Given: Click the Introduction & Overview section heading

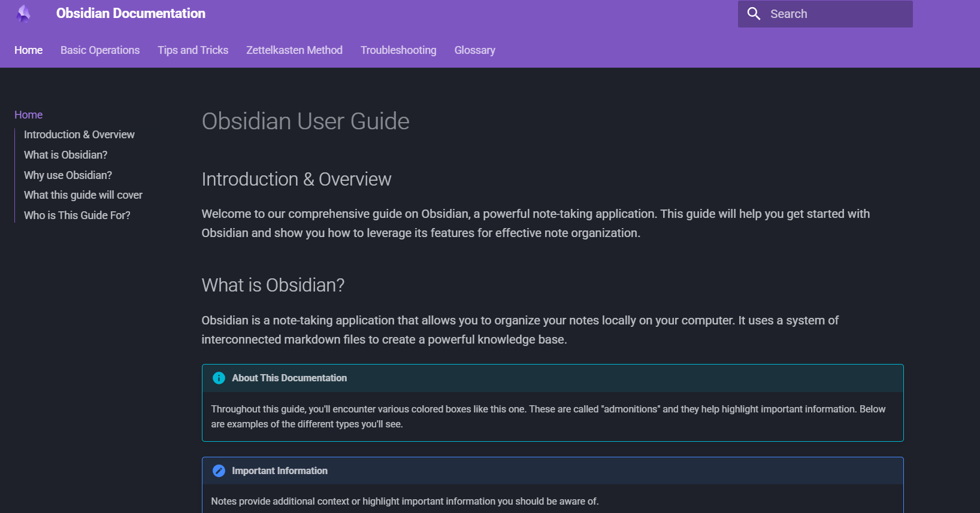Looking at the screenshot, I should point(297,179).
